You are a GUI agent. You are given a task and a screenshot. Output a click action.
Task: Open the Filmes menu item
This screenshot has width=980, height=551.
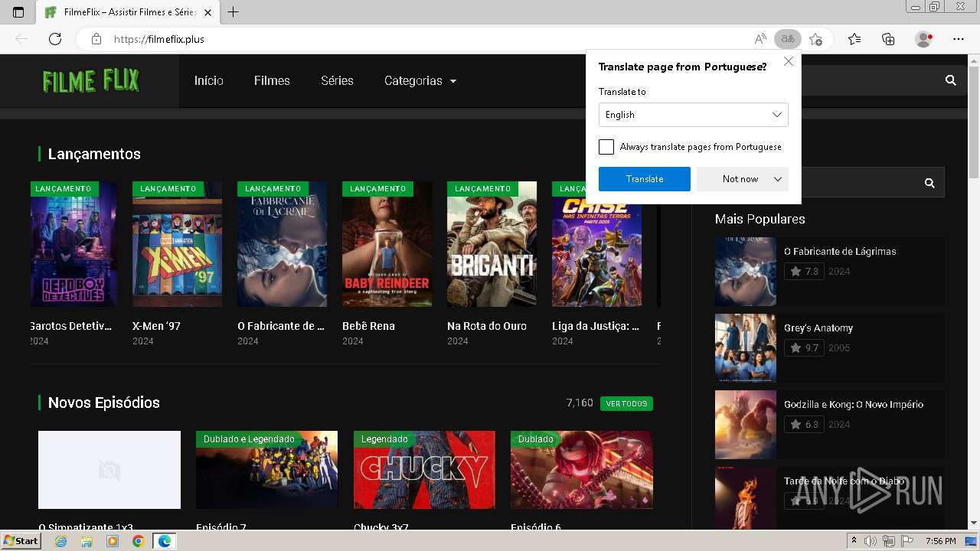[x=272, y=80]
